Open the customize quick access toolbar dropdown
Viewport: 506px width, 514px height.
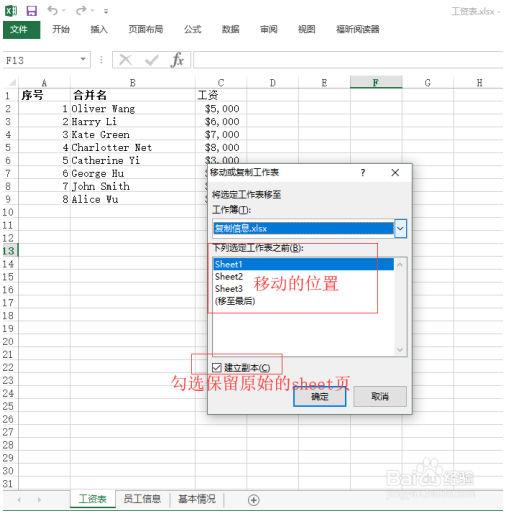106,11
